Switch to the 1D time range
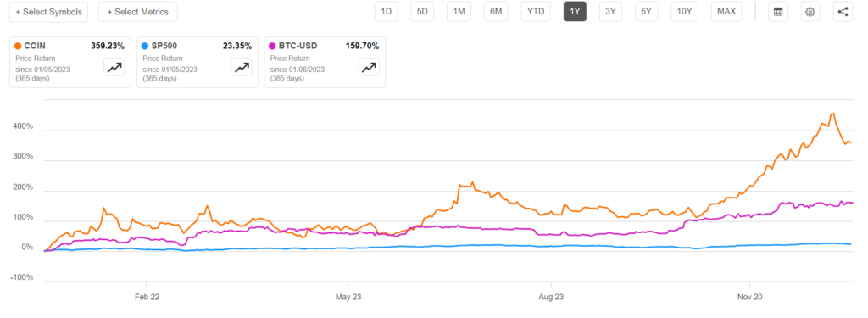Image resolution: width=868 pixels, height=318 pixels. (x=386, y=12)
